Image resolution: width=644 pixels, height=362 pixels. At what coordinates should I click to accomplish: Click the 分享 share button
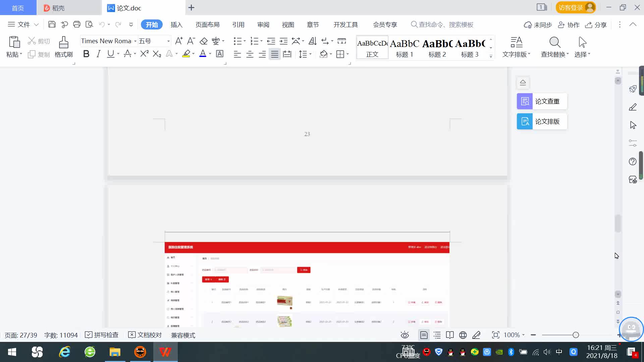(x=596, y=24)
